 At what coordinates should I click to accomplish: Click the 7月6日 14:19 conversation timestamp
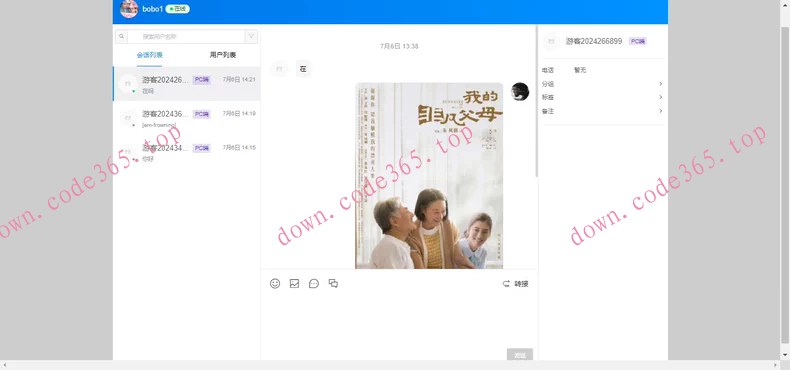[239, 113]
